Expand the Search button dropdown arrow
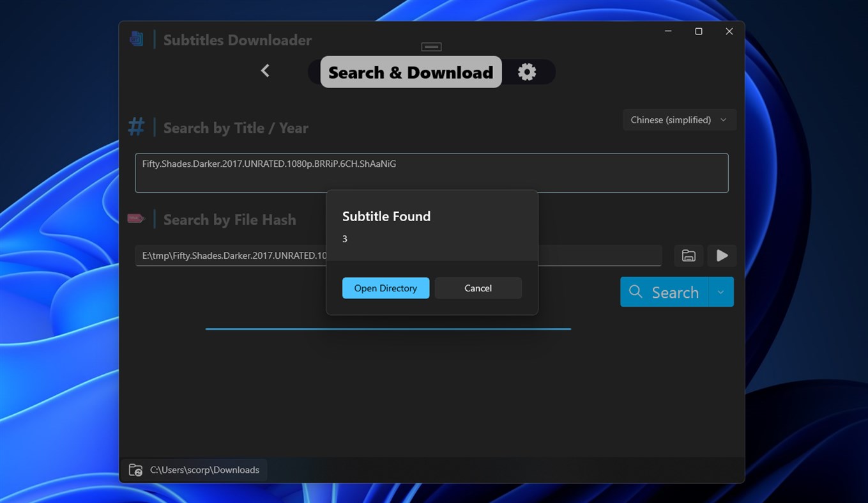The height and width of the screenshot is (503, 868). tap(722, 291)
